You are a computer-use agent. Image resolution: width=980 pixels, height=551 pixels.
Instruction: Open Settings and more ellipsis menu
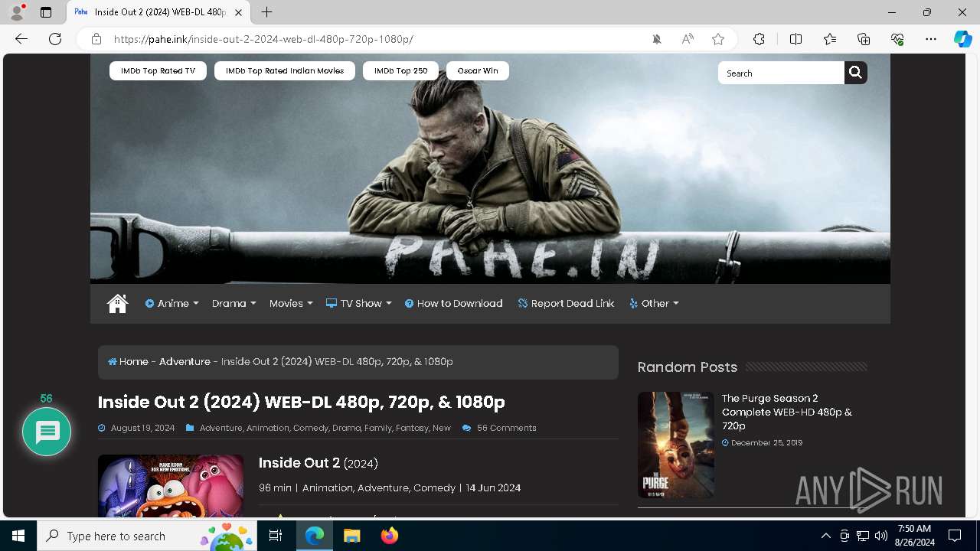(x=931, y=39)
